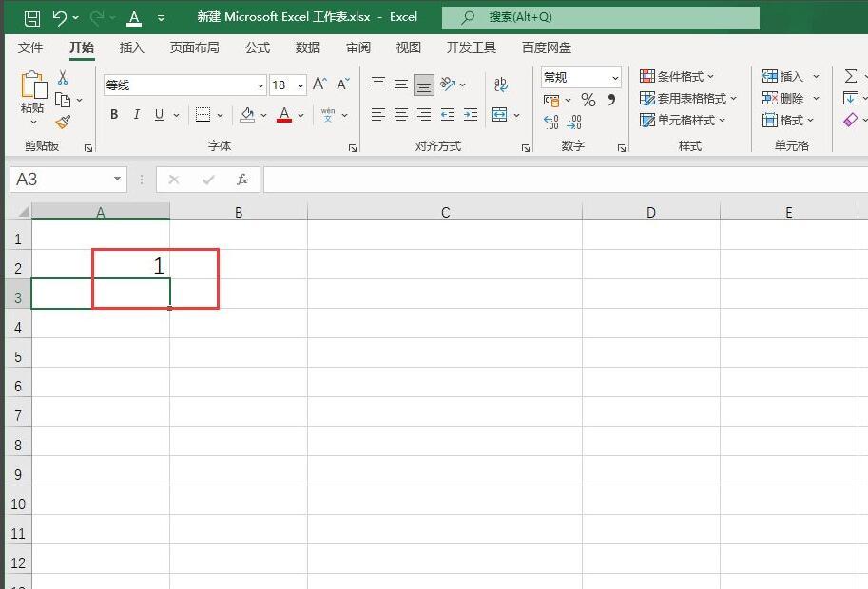Click the Save icon in title bar
The image size is (868, 589).
click(x=32, y=18)
